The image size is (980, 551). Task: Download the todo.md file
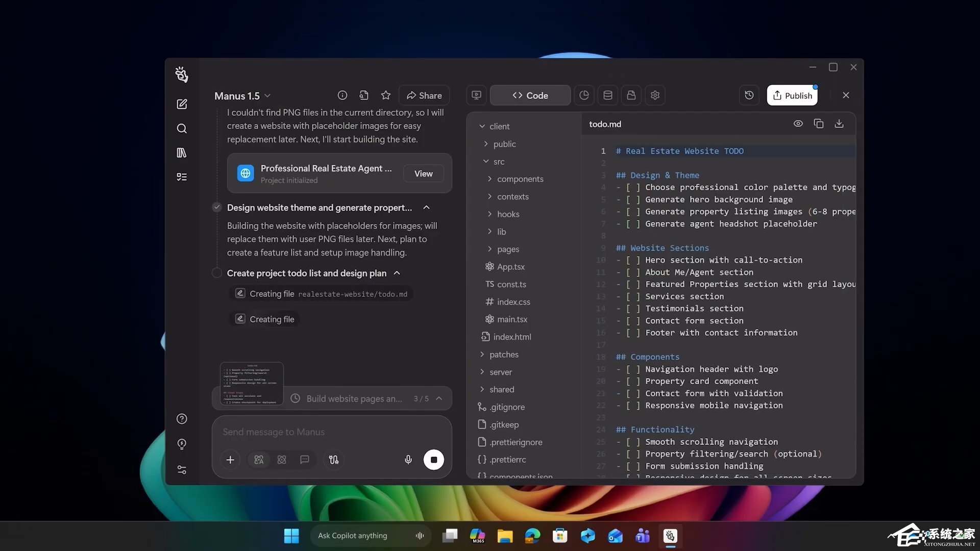[839, 124]
